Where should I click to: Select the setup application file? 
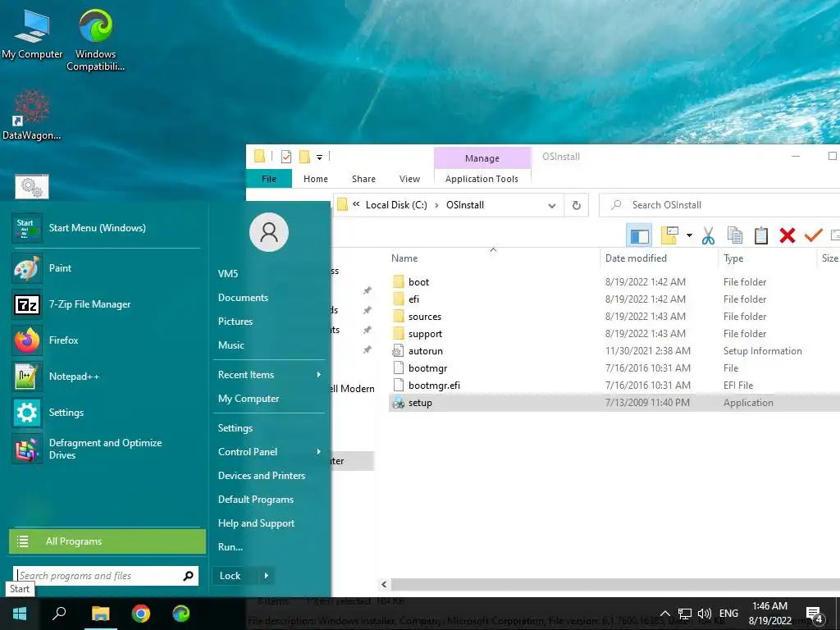pyautogui.click(x=614, y=403)
